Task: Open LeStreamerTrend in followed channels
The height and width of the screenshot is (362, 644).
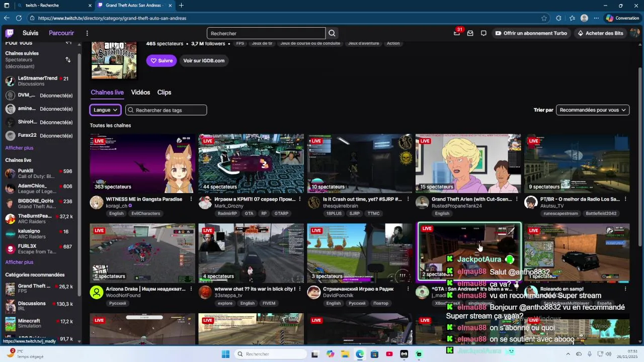Action: 40,81
